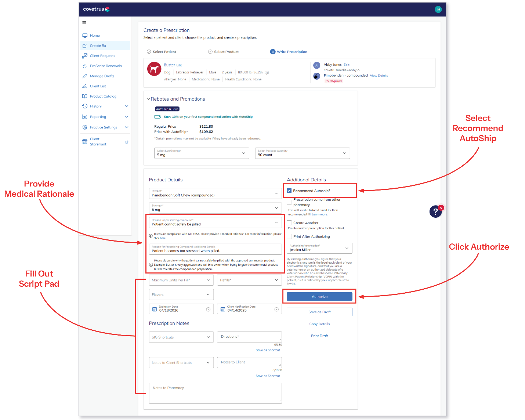This screenshot has height=420, width=525.
Task: Click the floating help question mark button
Action: point(435,212)
